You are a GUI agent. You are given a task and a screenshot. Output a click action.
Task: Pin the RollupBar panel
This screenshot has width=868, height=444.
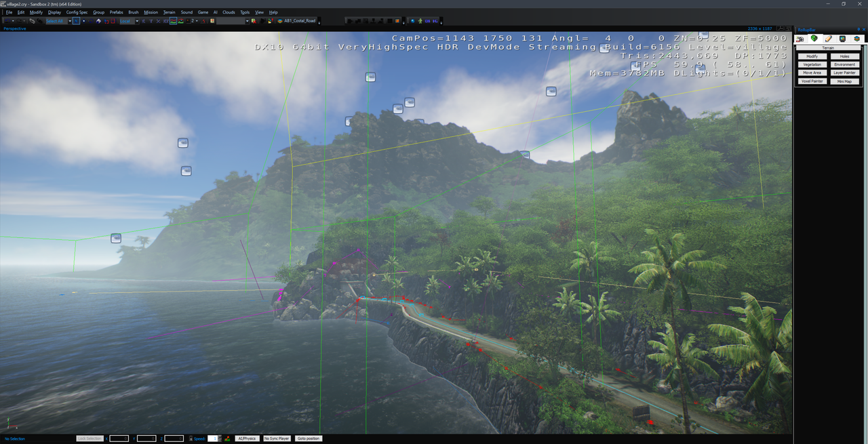pos(859,29)
